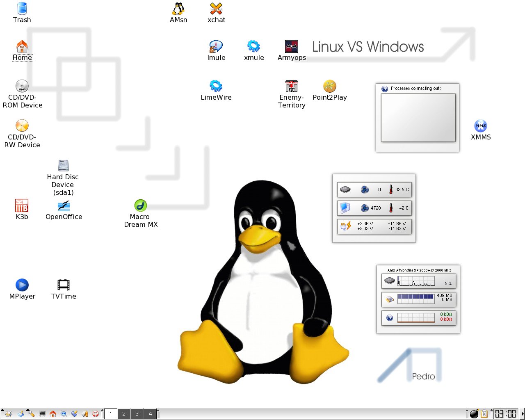Launch MPlayer from the desktop
Viewport: 525px width, 420px height.
click(22, 285)
